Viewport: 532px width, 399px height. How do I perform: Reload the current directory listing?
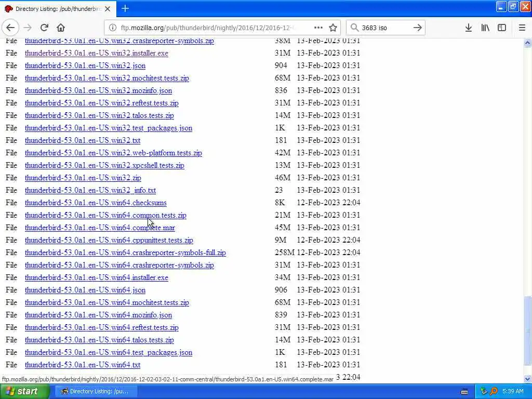tap(44, 28)
